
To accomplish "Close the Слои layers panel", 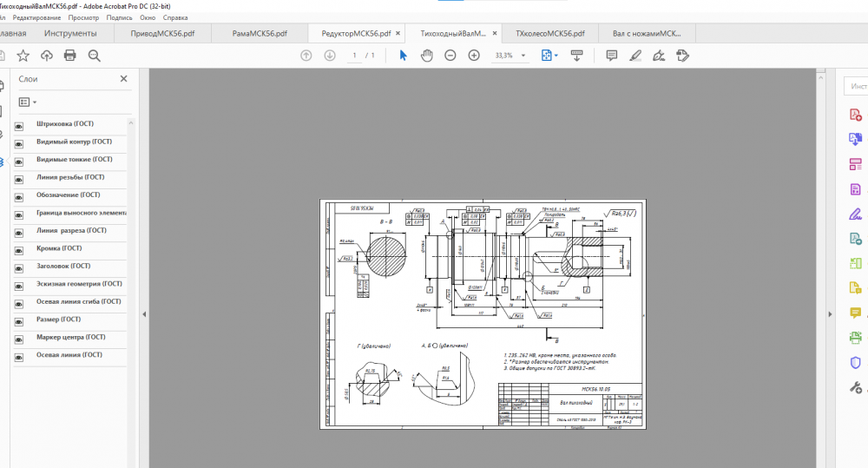I will pos(124,79).
